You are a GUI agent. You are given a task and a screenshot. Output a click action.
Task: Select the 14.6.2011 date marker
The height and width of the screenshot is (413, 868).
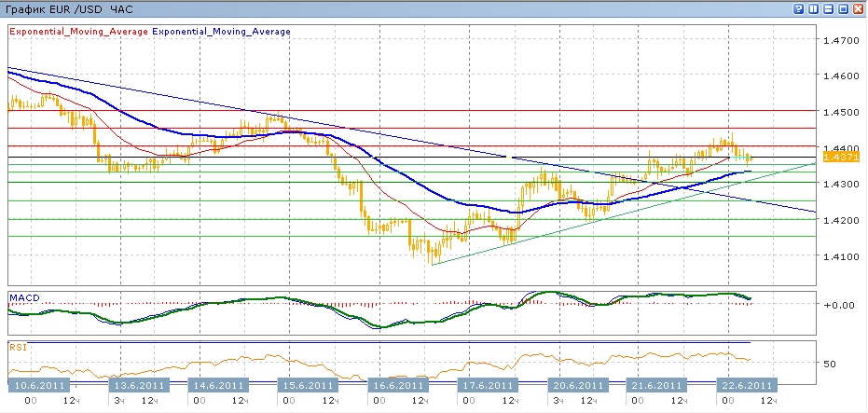coord(216,385)
